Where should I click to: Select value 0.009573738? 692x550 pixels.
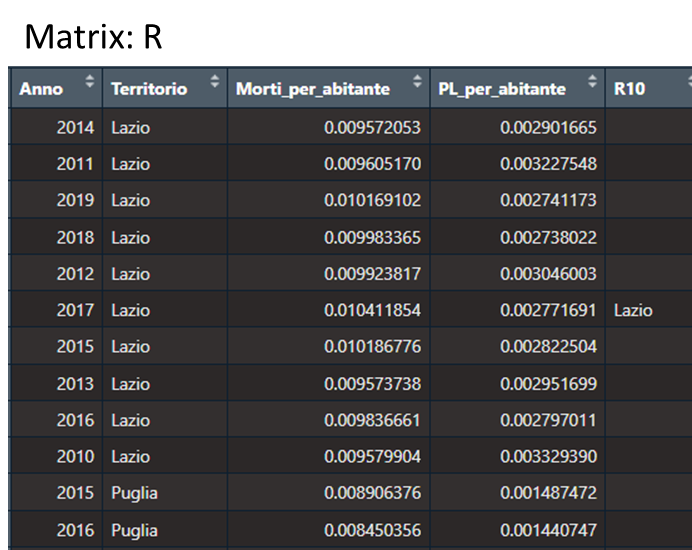[x=372, y=384]
